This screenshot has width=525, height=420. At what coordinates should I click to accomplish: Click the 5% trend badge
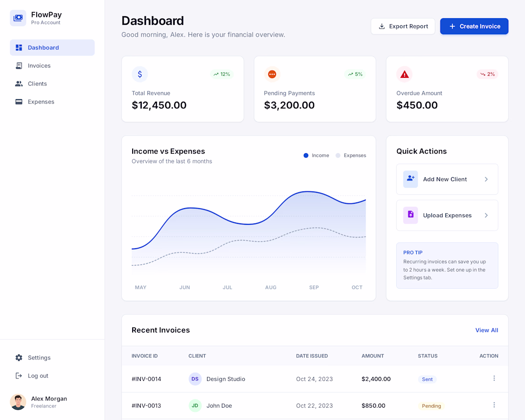355,74
